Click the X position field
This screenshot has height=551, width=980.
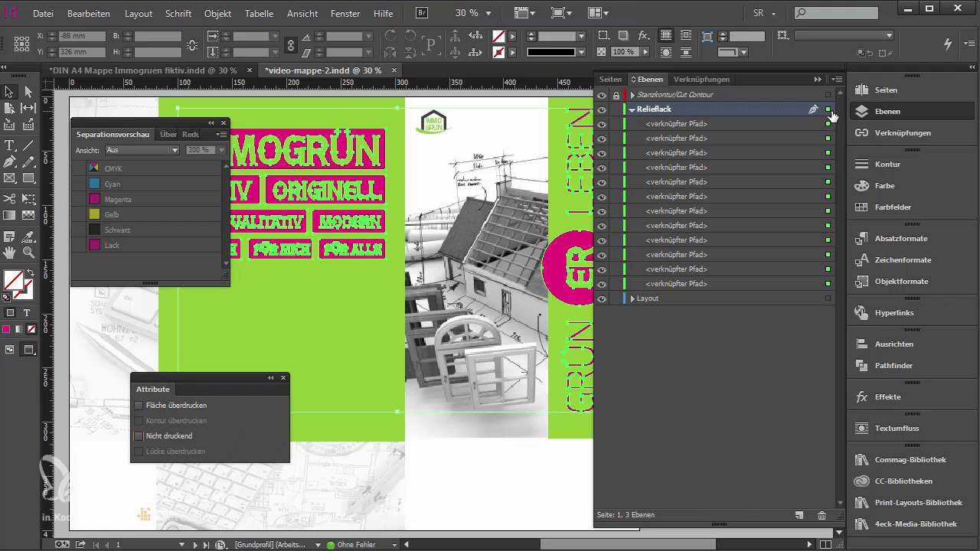point(82,36)
